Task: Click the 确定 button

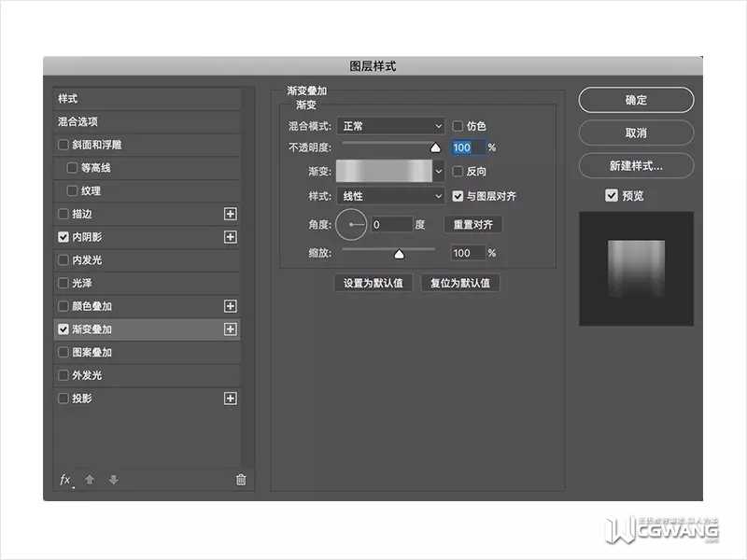Action: [636, 100]
